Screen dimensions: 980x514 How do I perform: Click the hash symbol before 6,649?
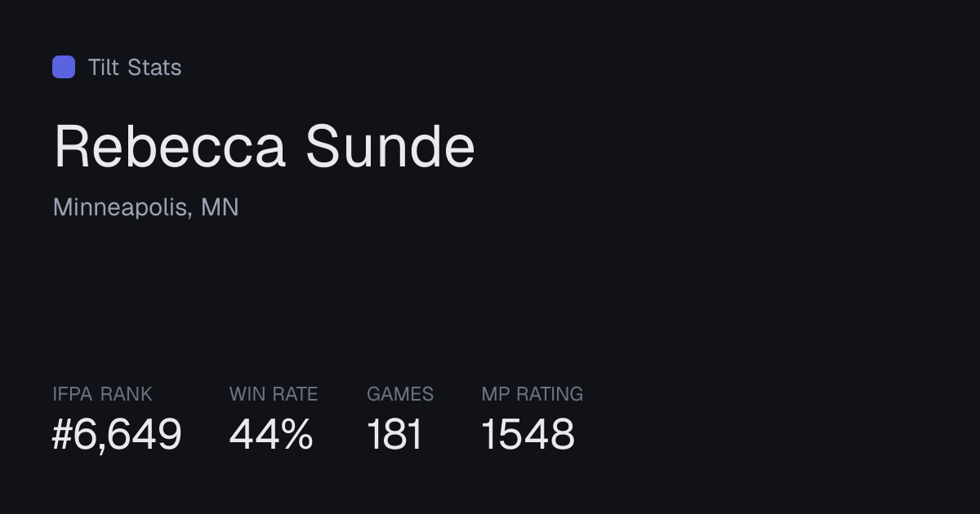tap(62, 434)
